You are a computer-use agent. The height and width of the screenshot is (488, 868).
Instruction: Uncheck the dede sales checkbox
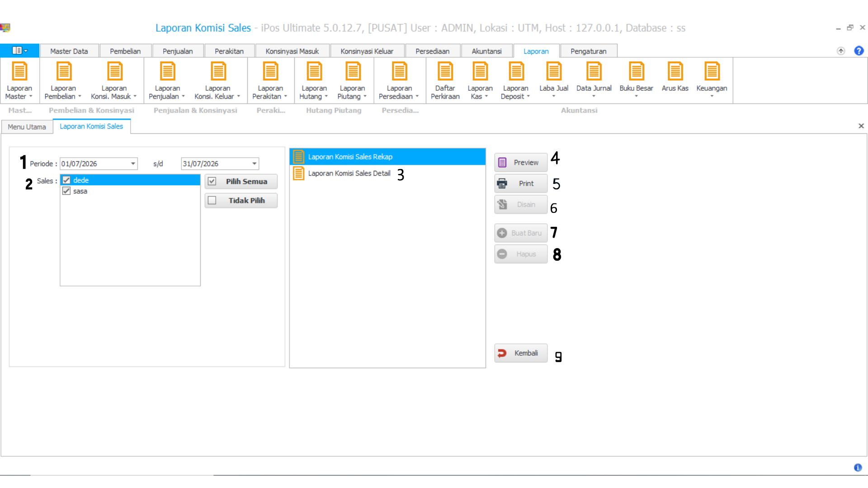pos(66,180)
